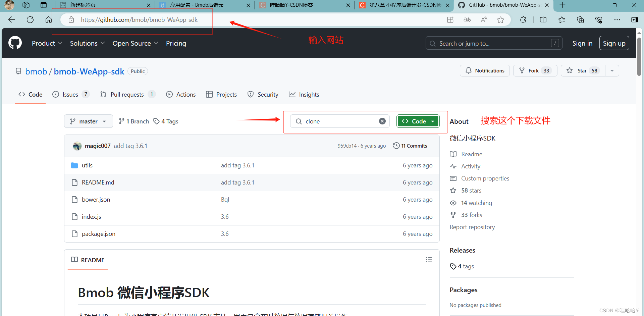Click the GitHub Octocat logo
Image resolution: width=644 pixels, height=316 pixels.
tap(15, 43)
